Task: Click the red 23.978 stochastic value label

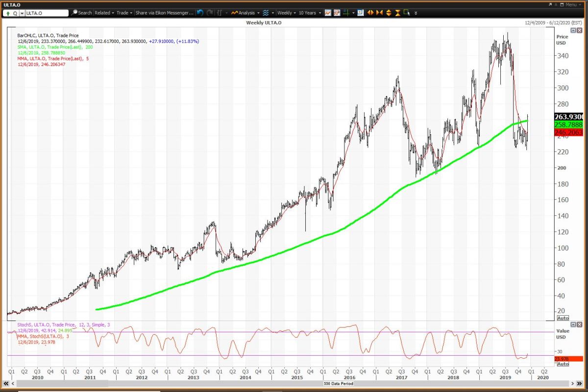Action: (x=568, y=359)
